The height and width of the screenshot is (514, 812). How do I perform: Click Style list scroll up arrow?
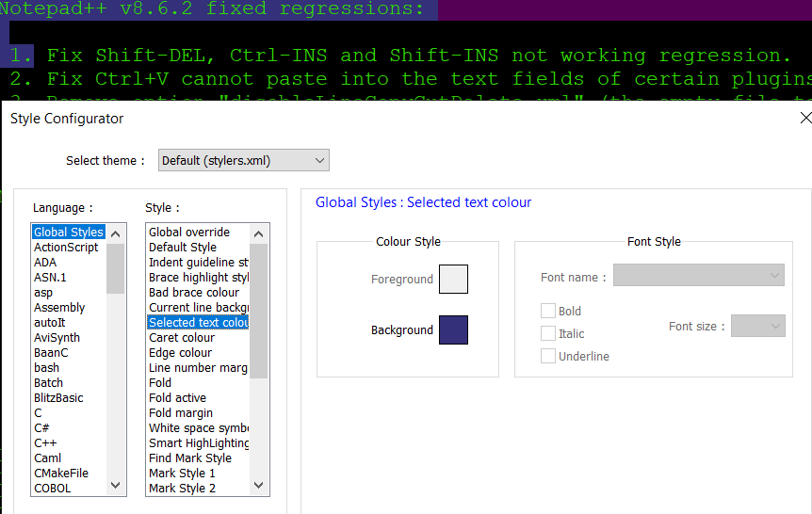pyautogui.click(x=258, y=234)
